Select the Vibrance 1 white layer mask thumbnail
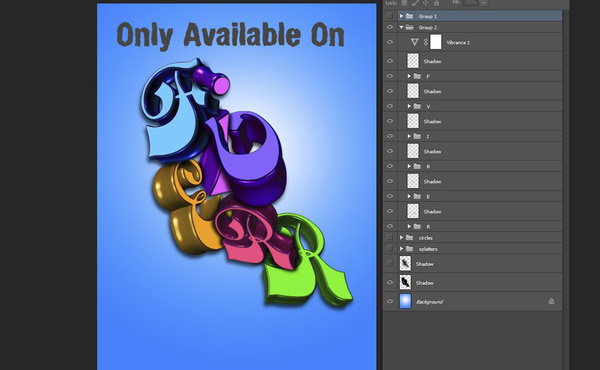Viewport: 600px width, 370px height. pyautogui.click(x=435, y=42)
